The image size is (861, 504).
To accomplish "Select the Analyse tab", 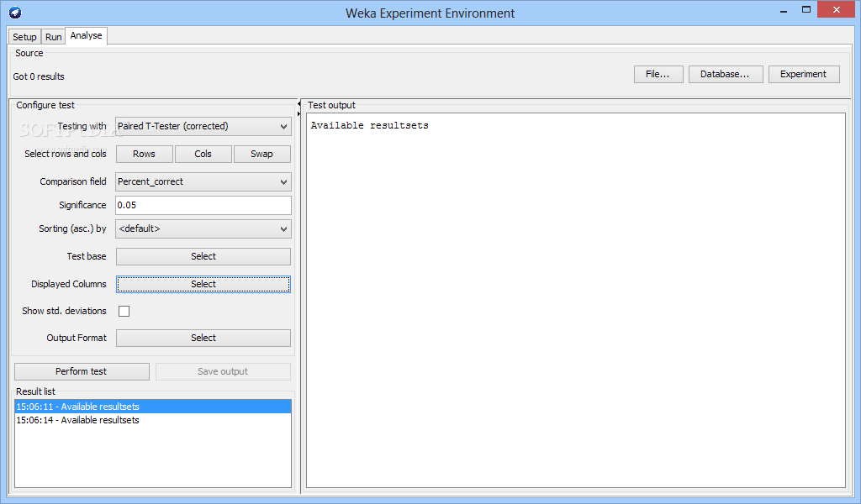I will (x=87, y=35).
